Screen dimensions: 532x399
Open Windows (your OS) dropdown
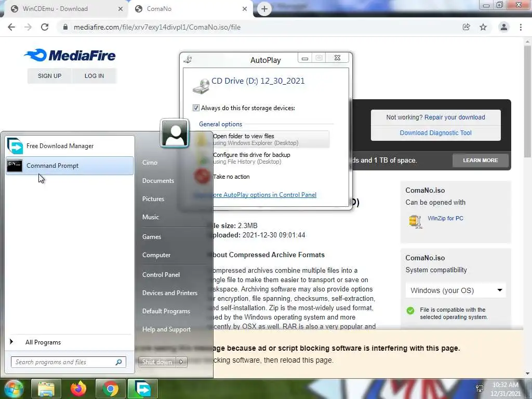point(456,290)
